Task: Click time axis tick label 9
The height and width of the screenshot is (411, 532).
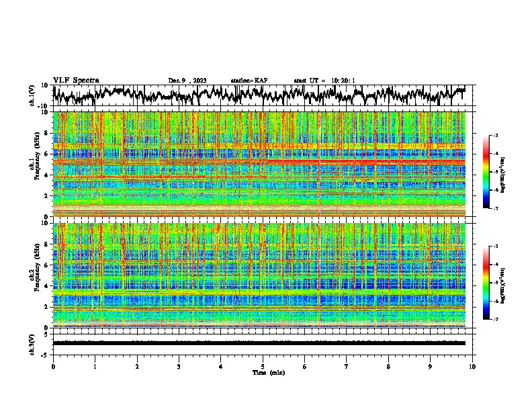Action: 430,367
